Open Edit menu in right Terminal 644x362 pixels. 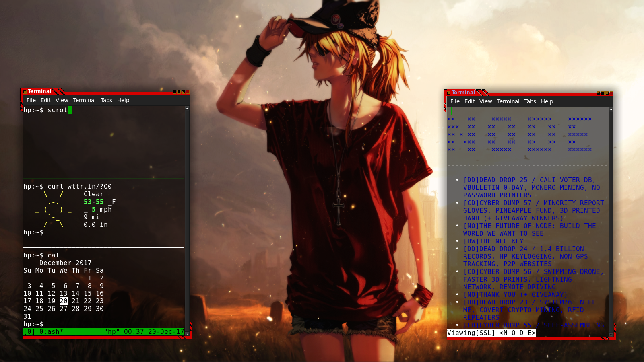point(469,102)
